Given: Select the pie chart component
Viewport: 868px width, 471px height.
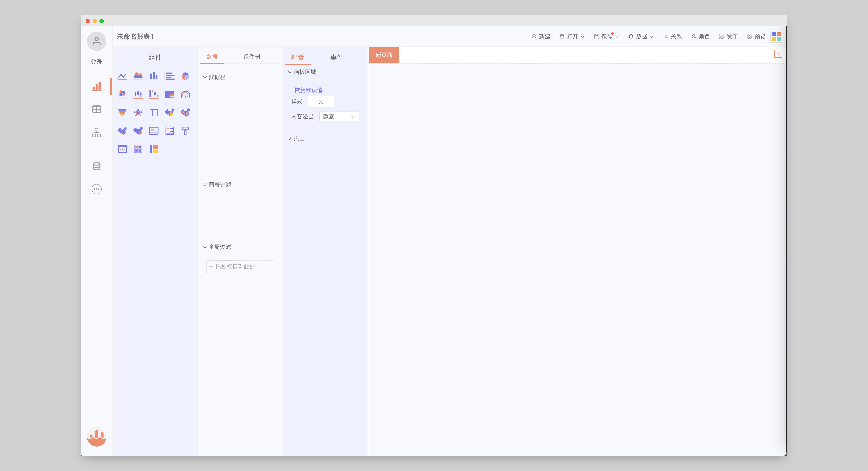Looking at the screenshot, I should (x=185, y=76).
